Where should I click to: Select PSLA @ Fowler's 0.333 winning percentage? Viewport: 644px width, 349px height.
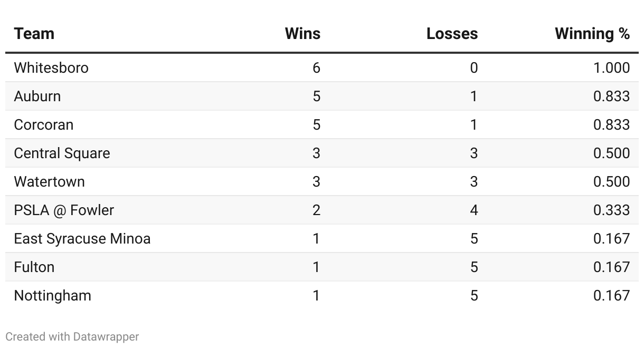[x=611, y=210]
